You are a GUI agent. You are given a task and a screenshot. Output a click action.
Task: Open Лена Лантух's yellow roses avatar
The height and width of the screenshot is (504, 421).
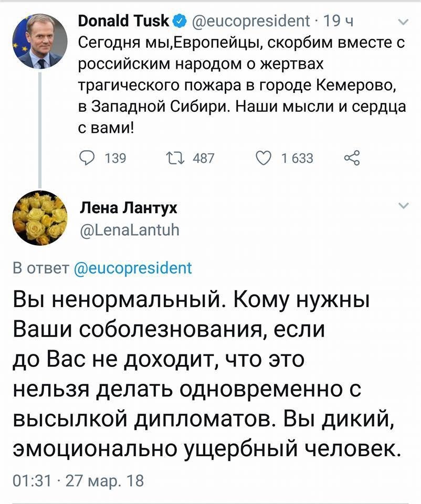pyautogui.click(x=40, y=217)
